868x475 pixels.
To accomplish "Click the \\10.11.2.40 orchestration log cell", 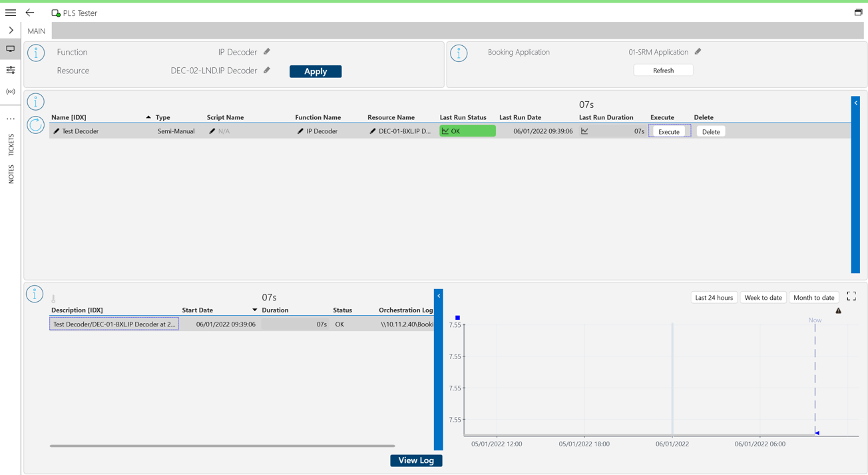I will (x=407, y=324).
